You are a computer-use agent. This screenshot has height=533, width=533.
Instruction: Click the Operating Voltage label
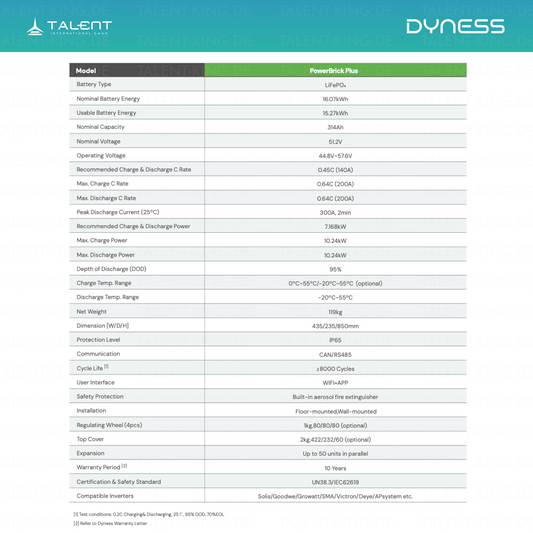point(101,155)
